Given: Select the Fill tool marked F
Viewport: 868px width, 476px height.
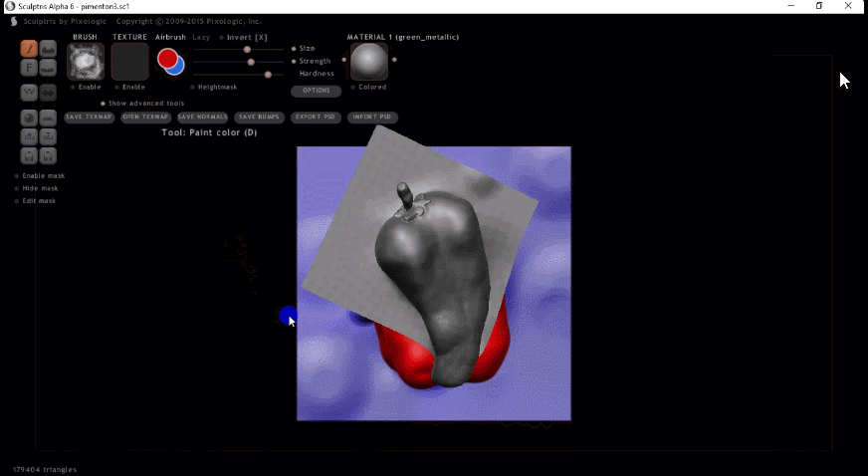Looking at the screenshot, I should coord(29,68).
